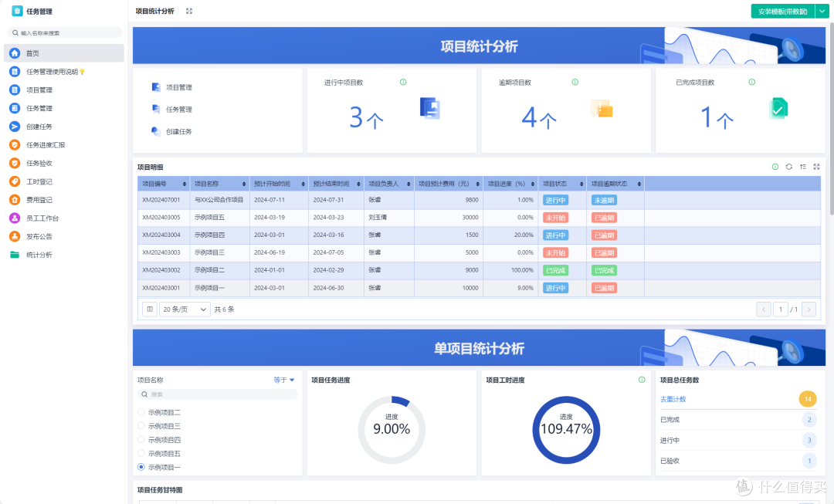Click the 工时登记 sidebar icon
Screen dimensions: 834x504
[x=15, y=182]
